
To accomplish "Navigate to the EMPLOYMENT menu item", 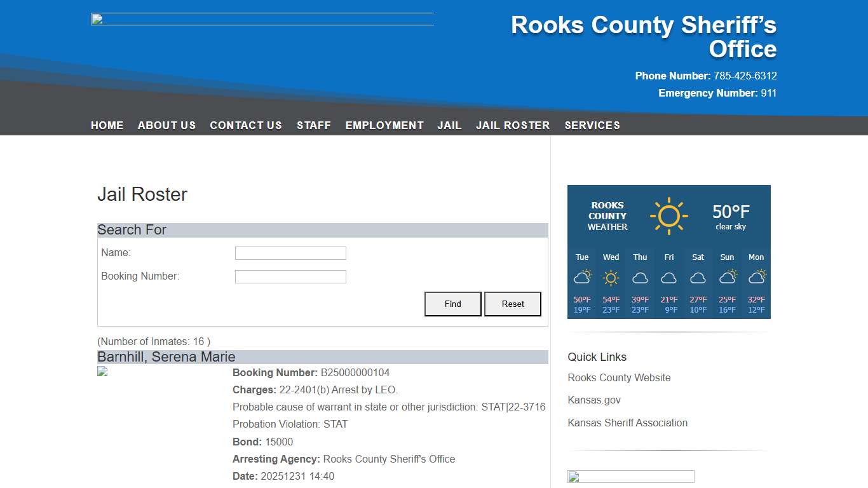I will (x=384, y=125).
